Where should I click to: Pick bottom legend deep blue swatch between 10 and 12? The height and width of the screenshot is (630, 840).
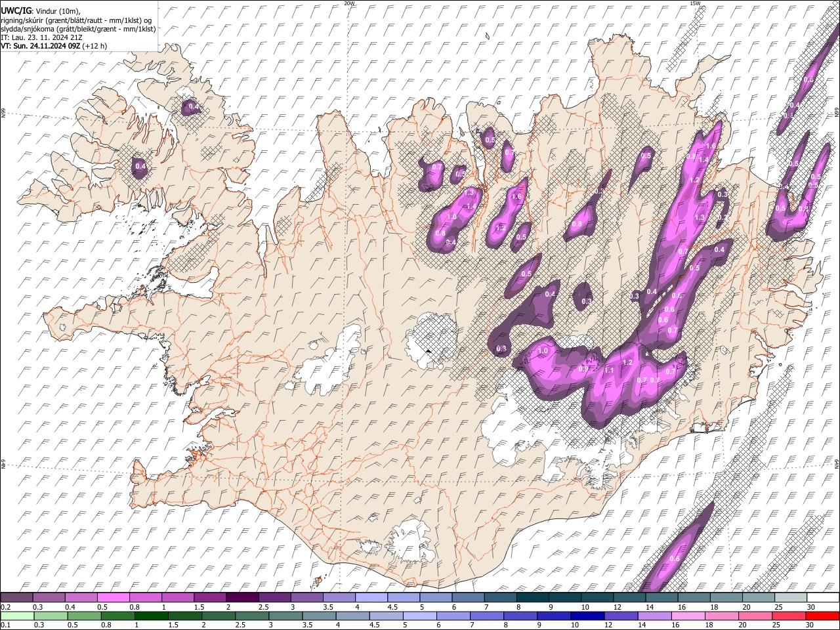click(587, 616)
